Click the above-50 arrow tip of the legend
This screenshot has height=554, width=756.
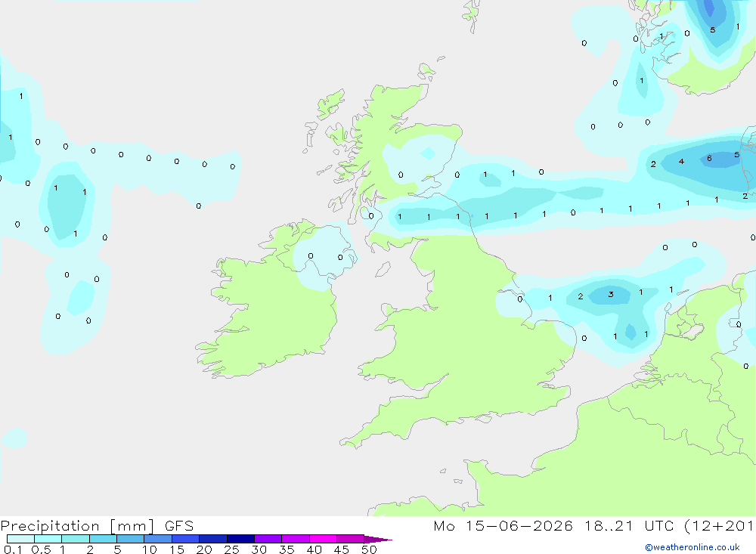pos(378,539)
